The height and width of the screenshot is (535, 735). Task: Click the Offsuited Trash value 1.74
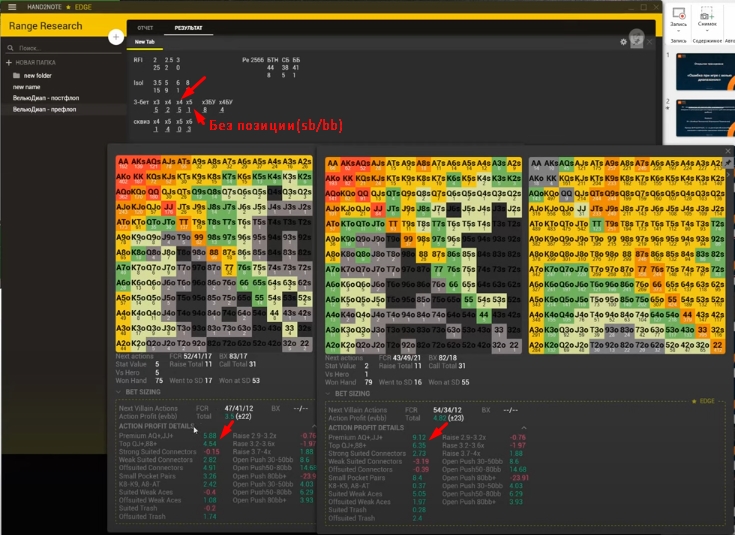coord(210,516)
